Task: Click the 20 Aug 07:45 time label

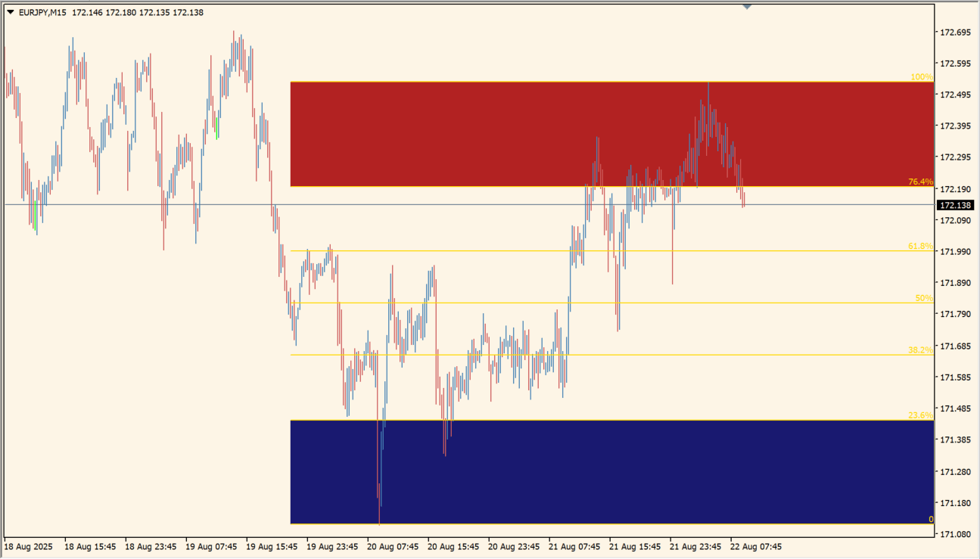Action: pyautogui.click(x=393, y=546)
